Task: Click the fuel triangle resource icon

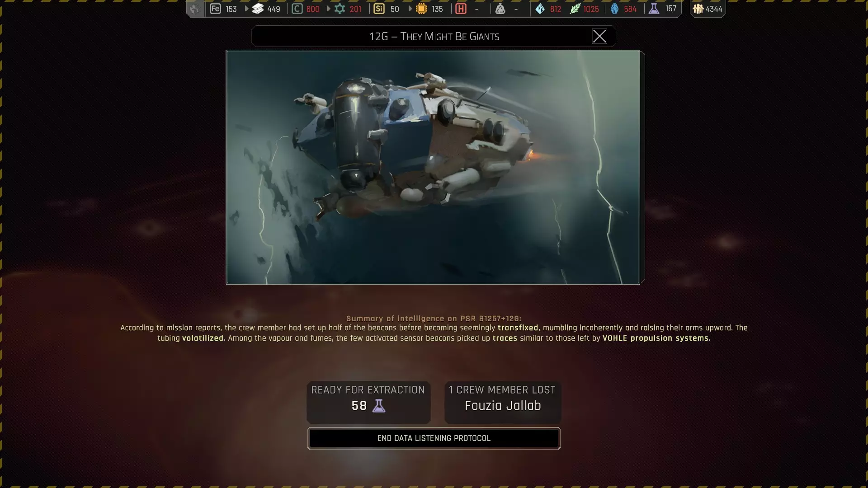Action: click(500, 9)
